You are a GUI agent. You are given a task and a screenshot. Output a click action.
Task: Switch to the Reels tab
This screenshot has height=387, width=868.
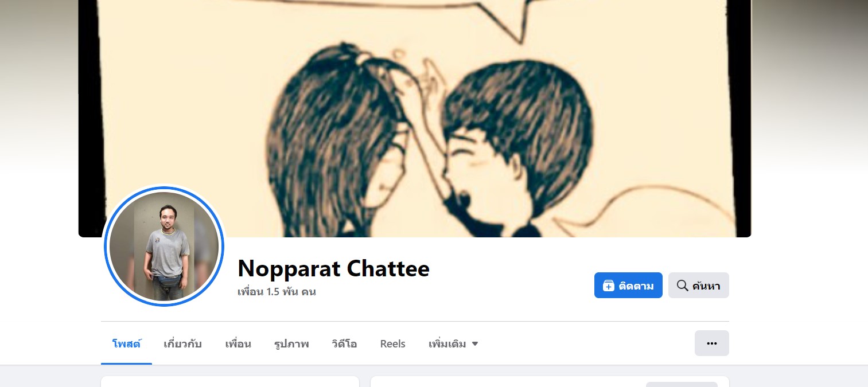click(393, 344)
